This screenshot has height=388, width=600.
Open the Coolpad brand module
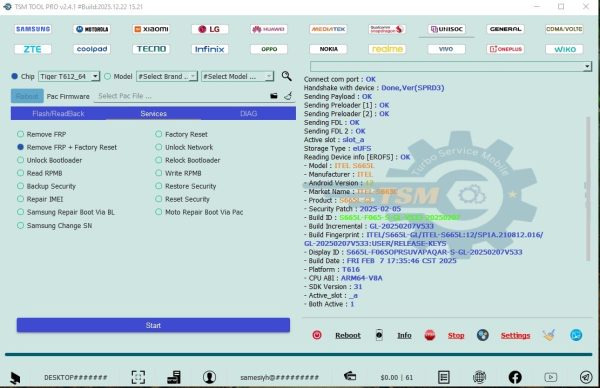92,49
